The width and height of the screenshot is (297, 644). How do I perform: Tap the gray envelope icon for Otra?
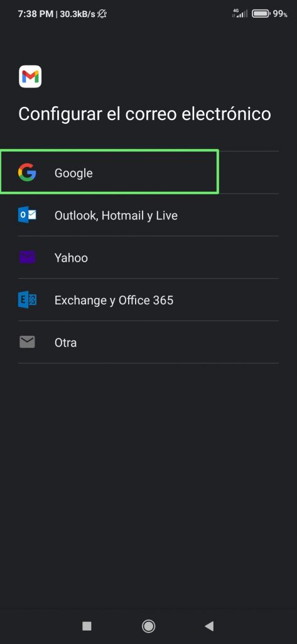click(x=27, y=342)
